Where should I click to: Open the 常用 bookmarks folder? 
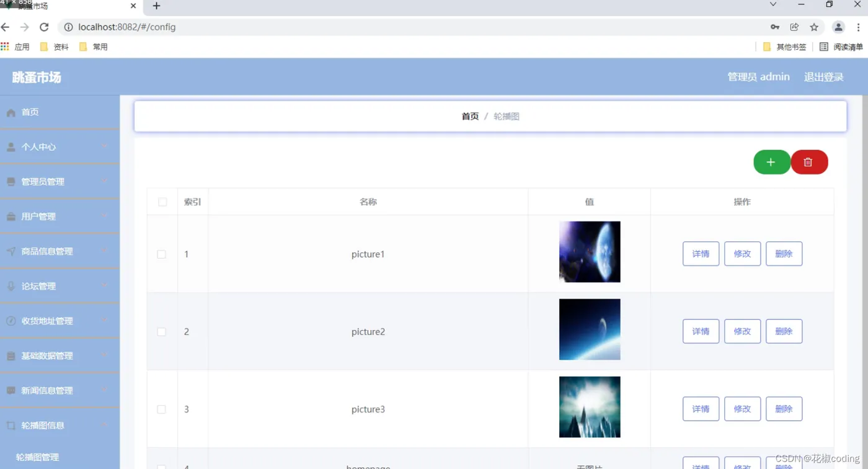pos(94,47)
